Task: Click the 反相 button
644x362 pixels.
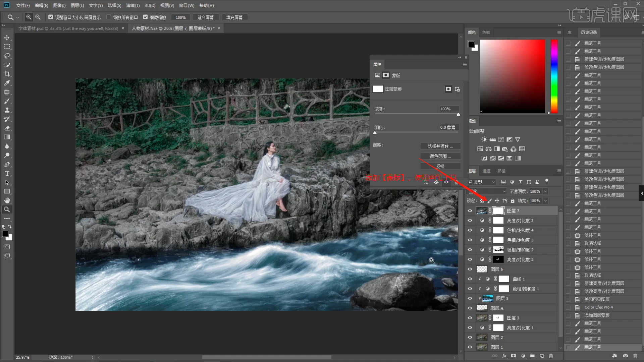Action: (x=440, y=166)
